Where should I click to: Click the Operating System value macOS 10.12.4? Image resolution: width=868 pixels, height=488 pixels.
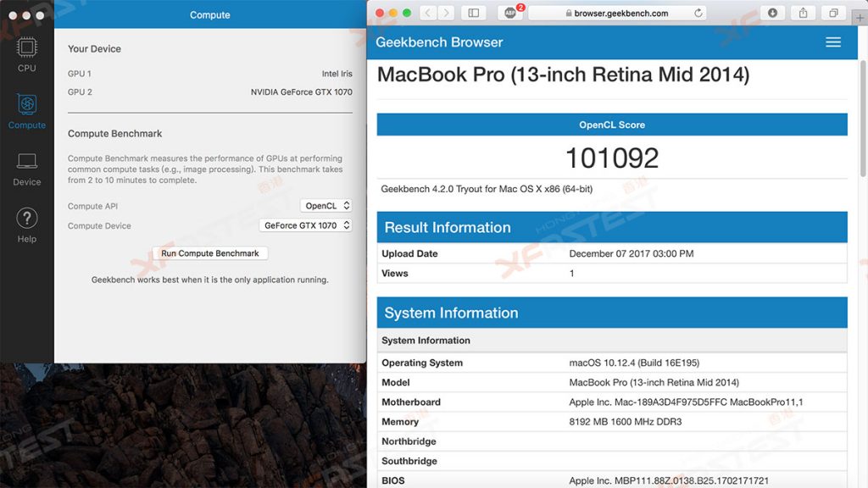pyautogui.click(x=634, y=363)
